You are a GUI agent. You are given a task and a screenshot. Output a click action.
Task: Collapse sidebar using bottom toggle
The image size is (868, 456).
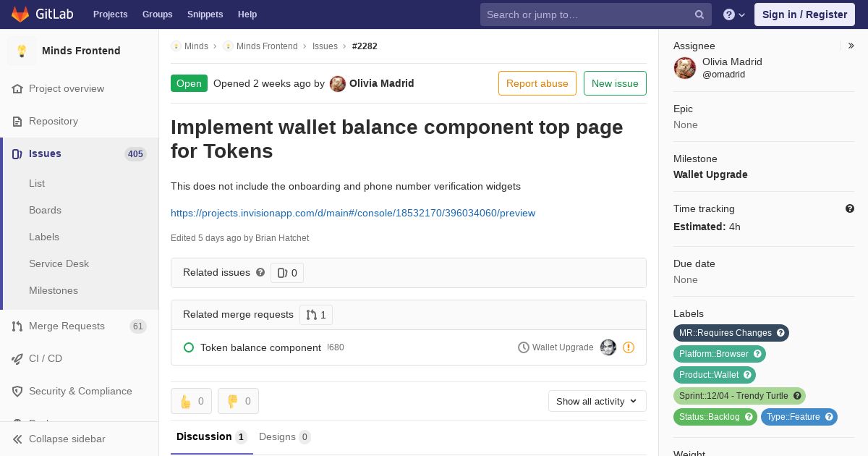[59, 439]
